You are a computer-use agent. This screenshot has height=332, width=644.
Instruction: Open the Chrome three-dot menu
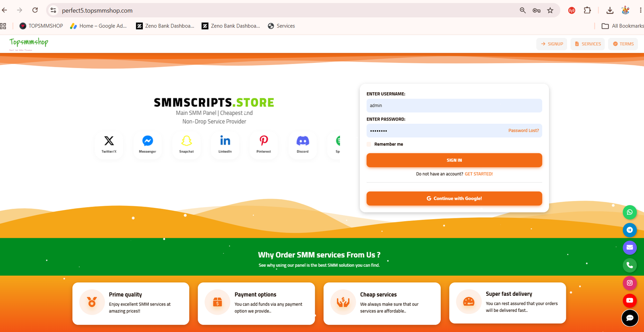640,10
